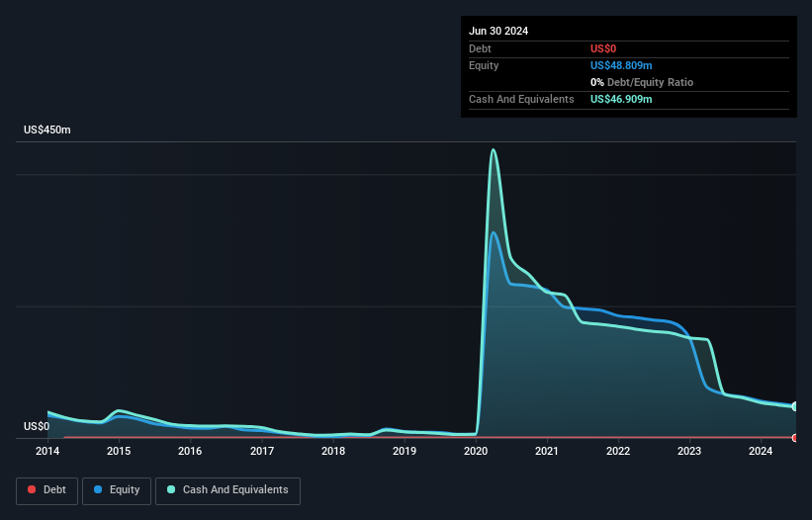Viewport: 812px width, 520px height.
Task: Click the Debt value US$0 in tooltip
Action: click(603, 48)
